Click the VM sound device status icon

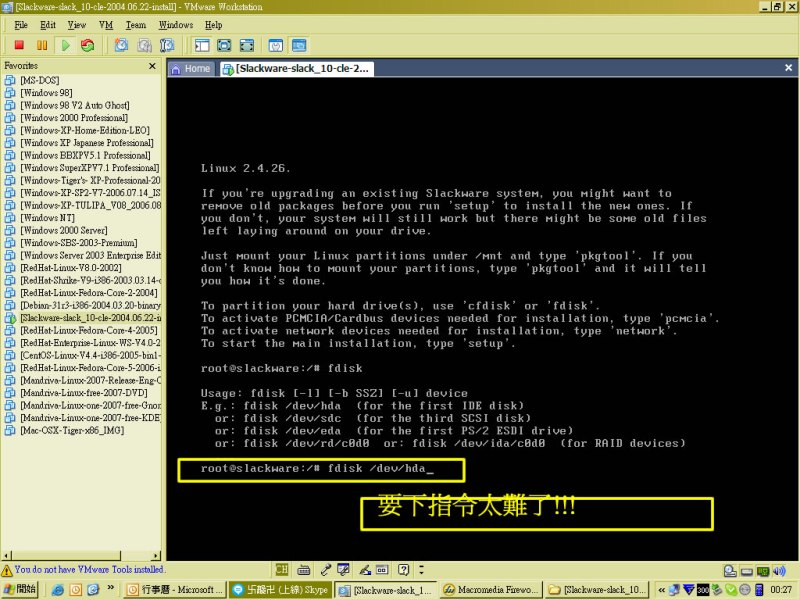click(779, 571)
